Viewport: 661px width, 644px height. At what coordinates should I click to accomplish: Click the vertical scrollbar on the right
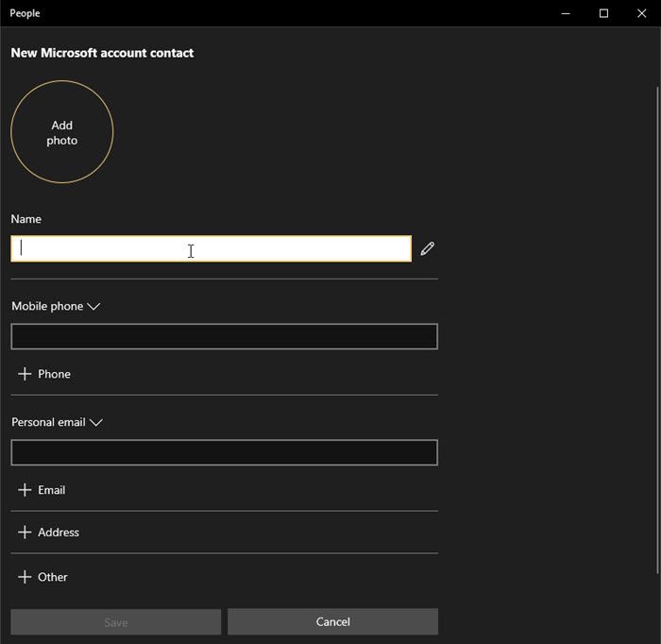[x=657, y=330]
